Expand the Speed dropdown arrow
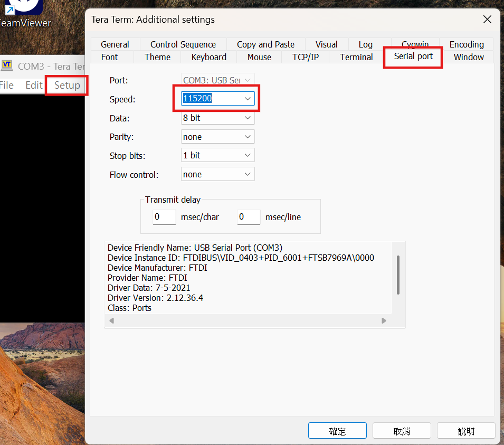The height and width of the screenshot is (445, 504). [x=248, y=99]
